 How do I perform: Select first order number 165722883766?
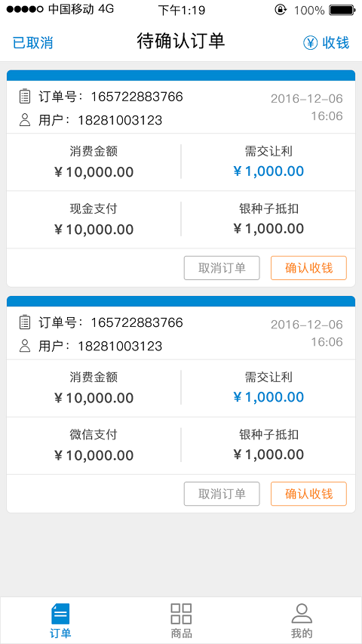tap(137, 97)
